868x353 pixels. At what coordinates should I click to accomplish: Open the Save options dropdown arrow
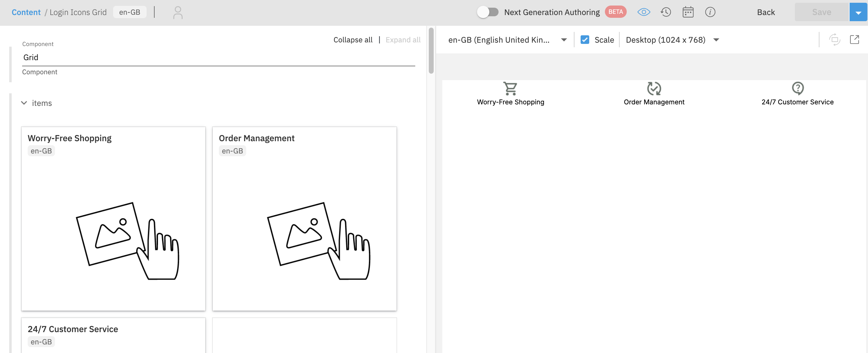(858, 12)
